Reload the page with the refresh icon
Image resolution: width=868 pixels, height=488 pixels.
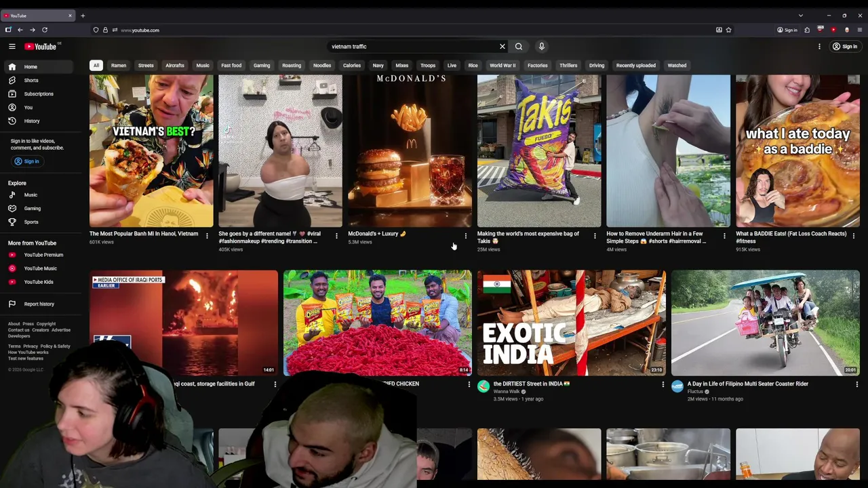click(x=45, y=30)
